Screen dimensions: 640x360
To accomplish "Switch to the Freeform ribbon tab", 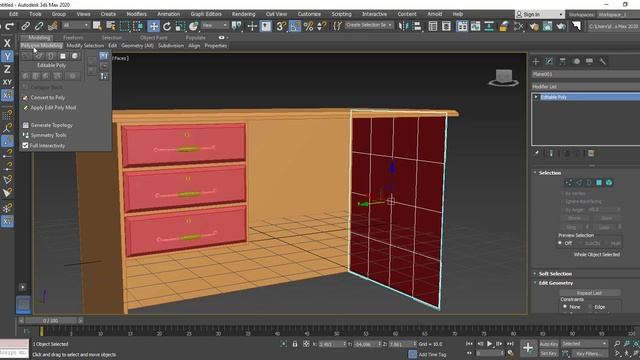I will pyautogui.click(x=73, y=38).
